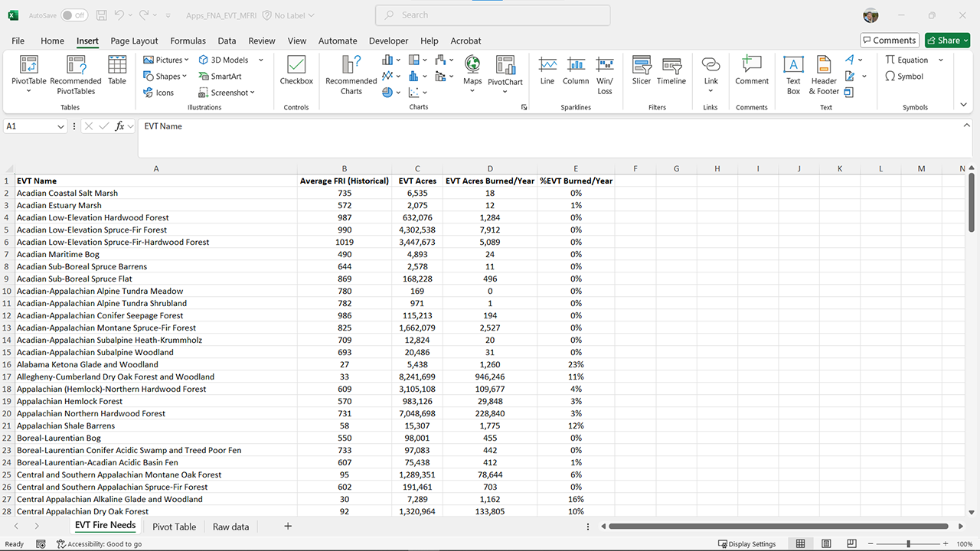Expand the 3D Models options
The image size is (980, 551).
coord(261,59)
